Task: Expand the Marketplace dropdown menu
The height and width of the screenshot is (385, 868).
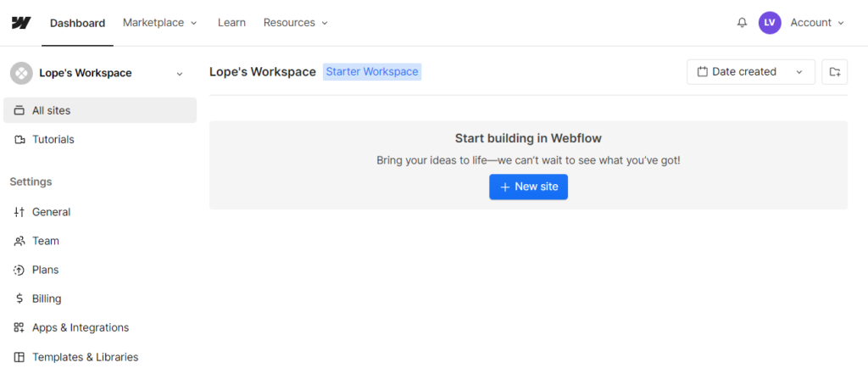Action: pos(159,23)
